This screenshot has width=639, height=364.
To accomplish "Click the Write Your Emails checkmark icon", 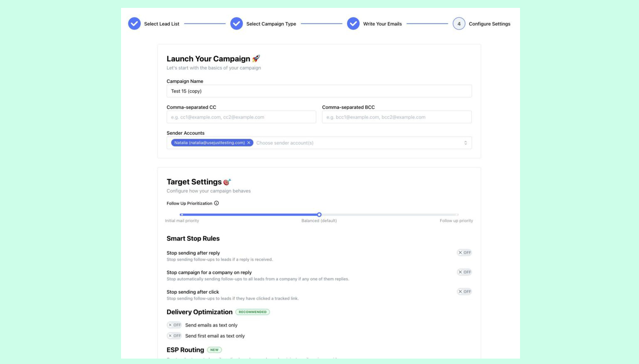I will [x=353, y=24].
